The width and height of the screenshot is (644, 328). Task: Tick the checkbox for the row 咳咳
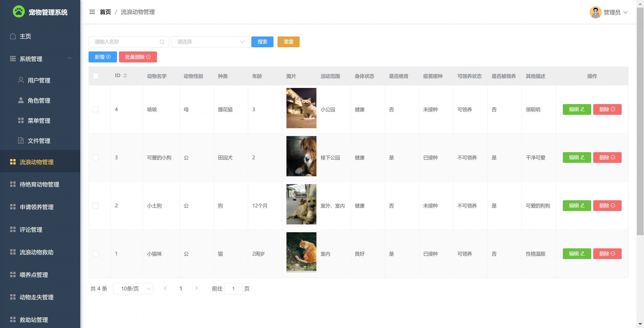pyautogui.click(x=95, y=110)
